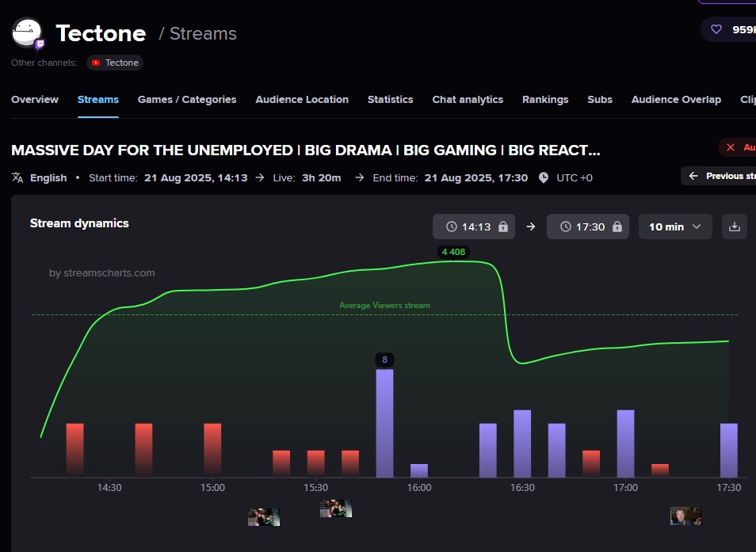Screen dimensions: 756x552
Task: Click 'Start time: 21 Aug 2025, 14:13'
Action: click(x=168, y=177)
